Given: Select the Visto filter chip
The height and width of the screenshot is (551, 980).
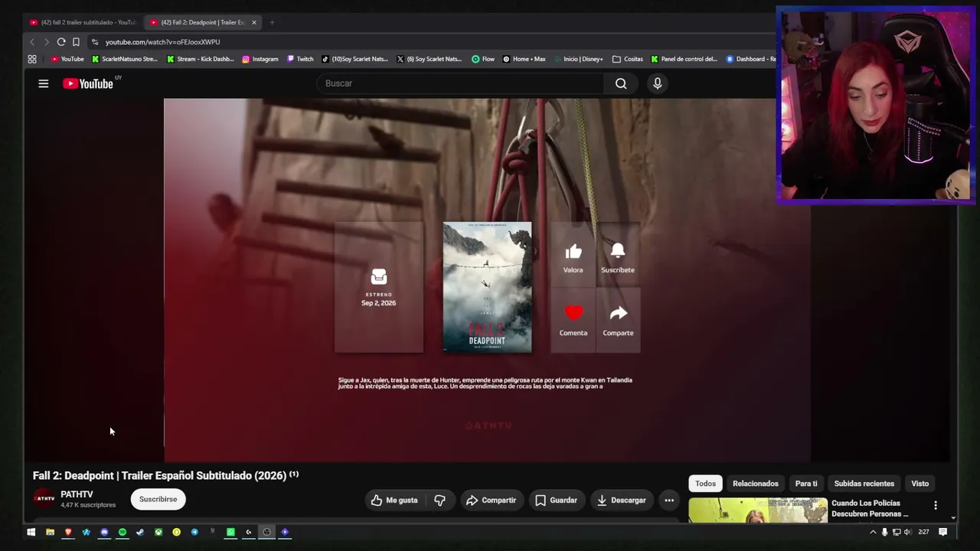Looking at the screenshot, I should click(x=920, y=484).
